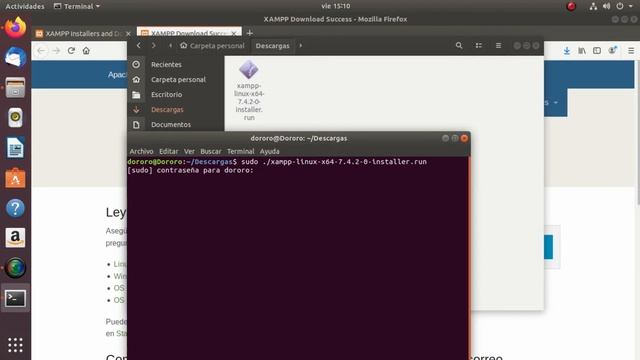Image resolution: width=640 pixels, height=360 pixels.
Task: Close the terminal window
Action: pos(464,138)
